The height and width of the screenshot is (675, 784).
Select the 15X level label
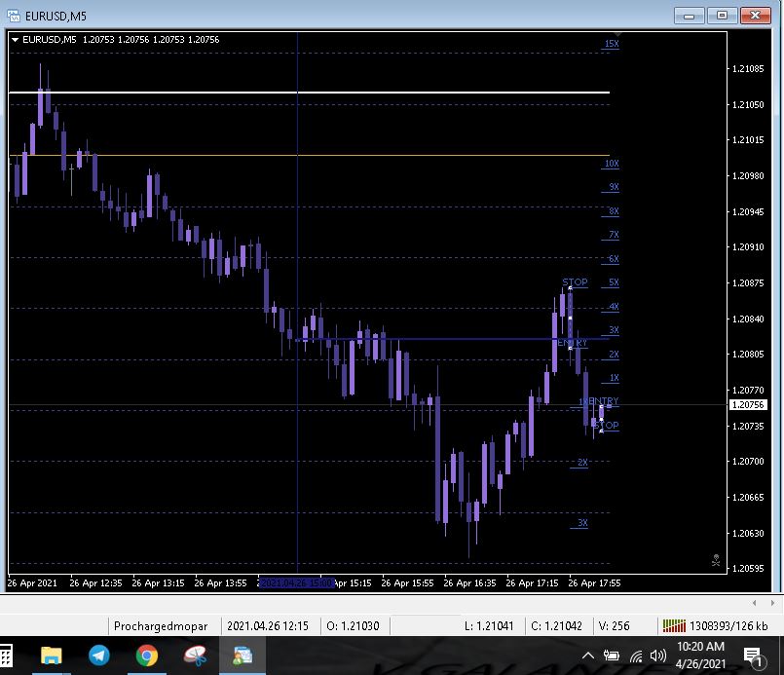pos(612,44)
